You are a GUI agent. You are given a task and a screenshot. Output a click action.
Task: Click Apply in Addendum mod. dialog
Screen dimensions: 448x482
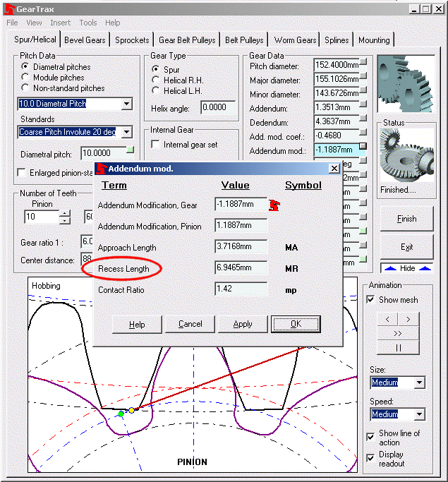[x=243, y=324]
